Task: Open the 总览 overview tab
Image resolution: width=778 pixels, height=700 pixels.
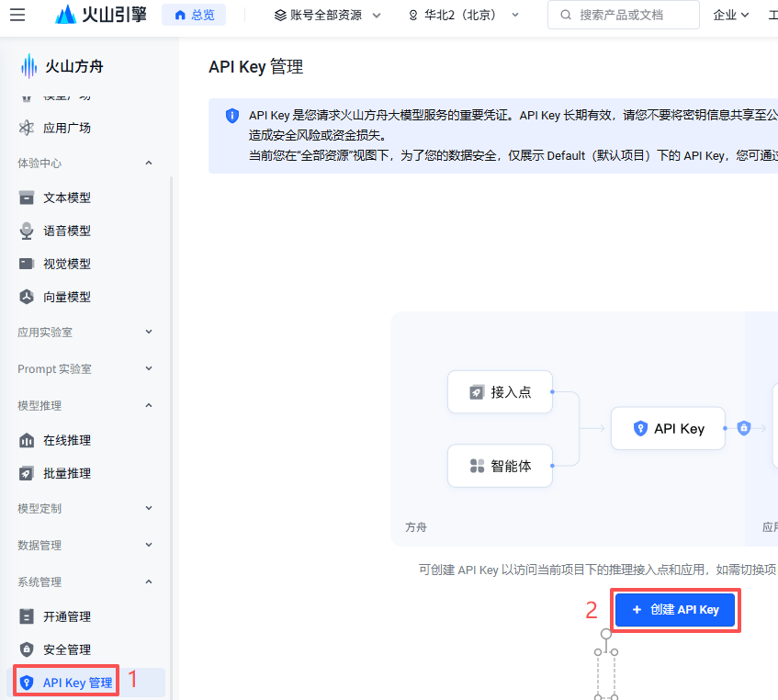Action: pos(194,15)
